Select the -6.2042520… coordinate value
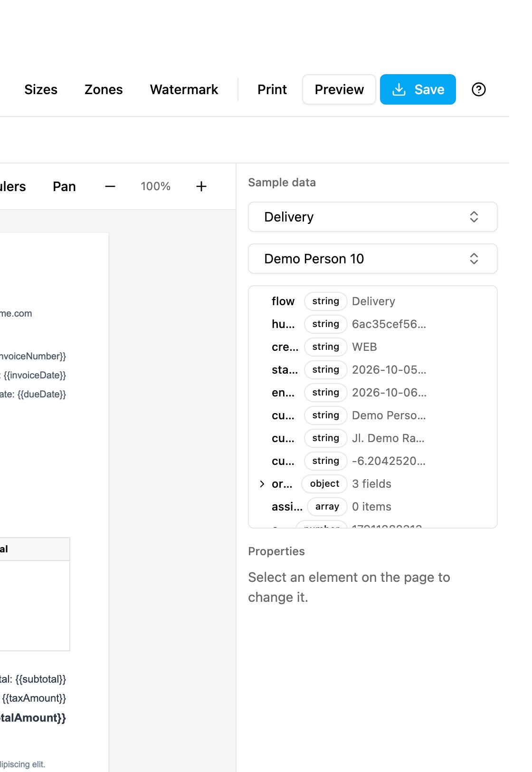The image size is (532, 772). 389,461
